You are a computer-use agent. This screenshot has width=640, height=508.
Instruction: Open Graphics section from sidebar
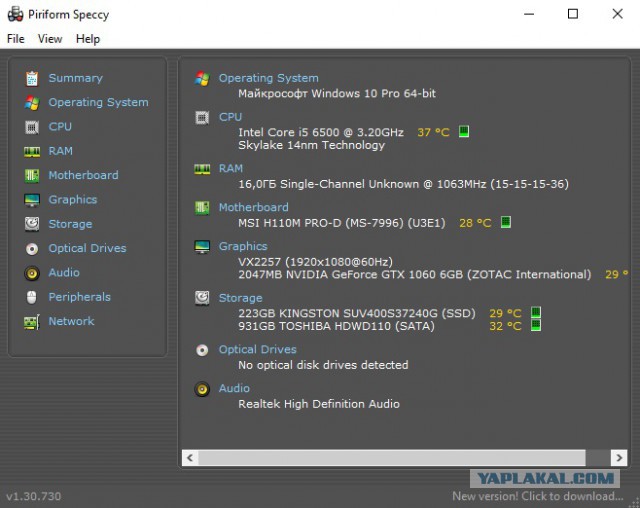point(73,200)
